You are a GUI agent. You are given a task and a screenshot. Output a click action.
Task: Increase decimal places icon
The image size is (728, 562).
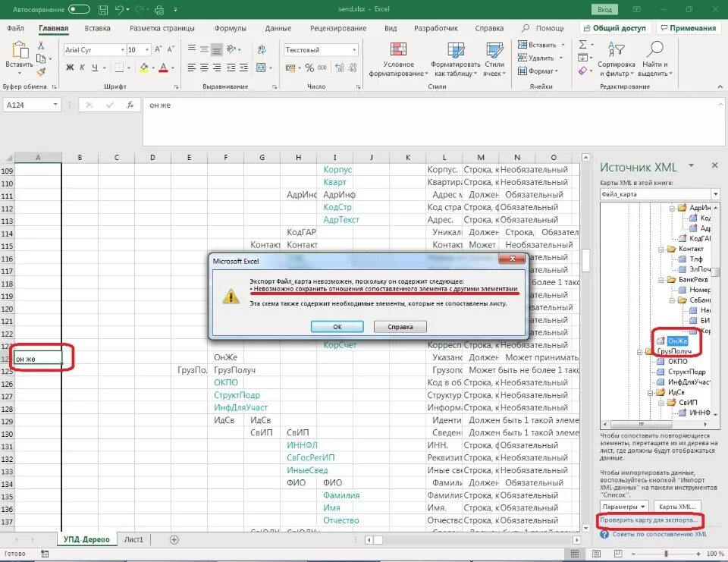coord(340,68)
